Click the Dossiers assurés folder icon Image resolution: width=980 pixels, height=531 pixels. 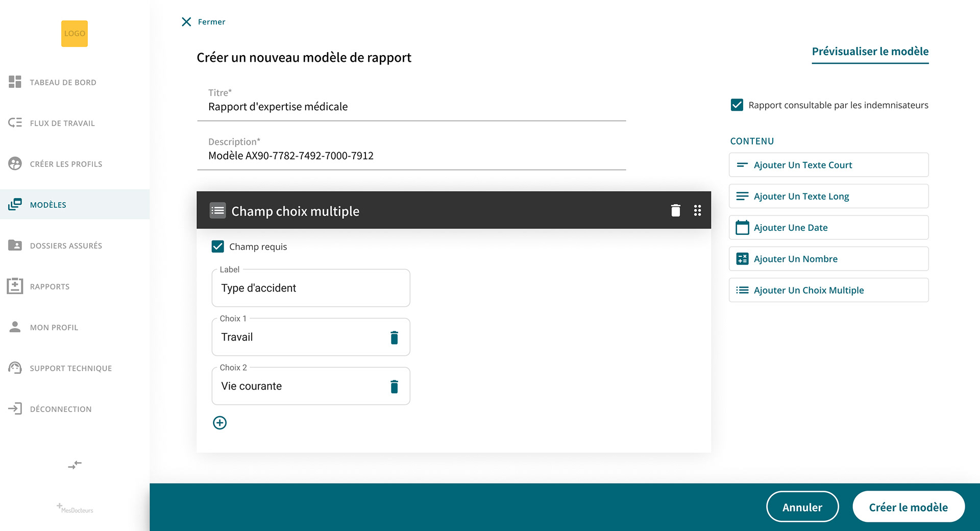(x=15, y=245)
